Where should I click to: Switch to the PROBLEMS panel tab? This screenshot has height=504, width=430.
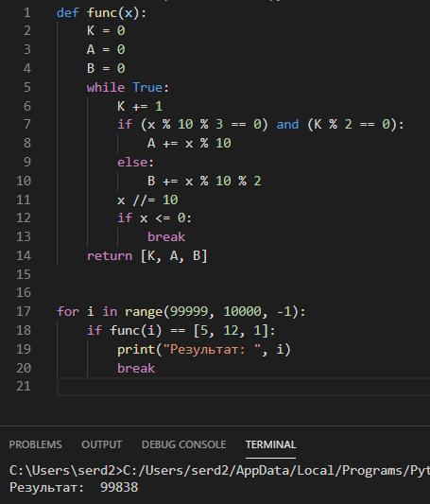pos(35,444)
